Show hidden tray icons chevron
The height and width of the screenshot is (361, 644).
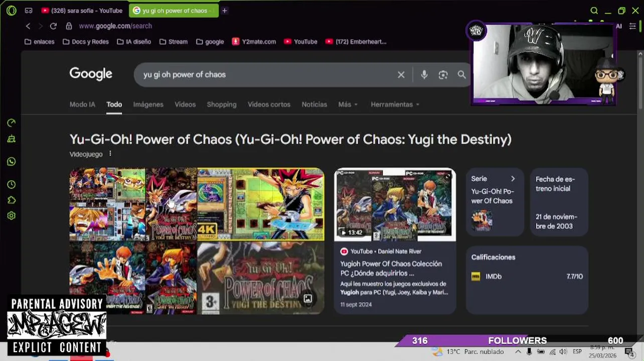(517, 352)
